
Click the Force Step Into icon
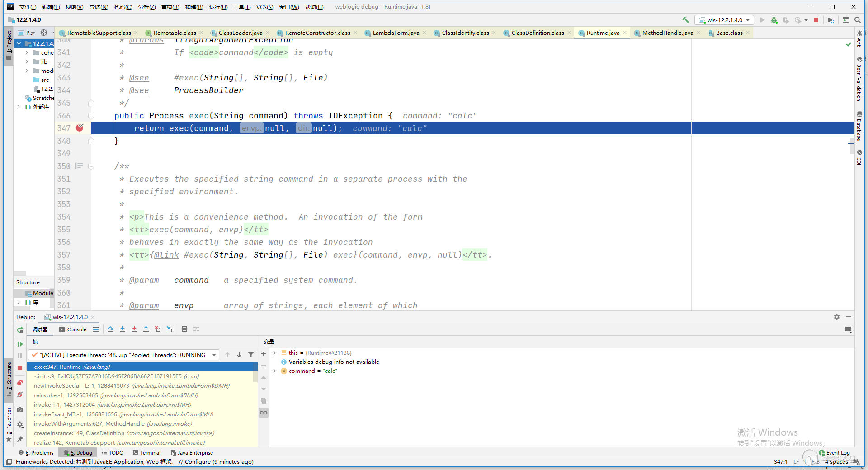click(x=134, y=329)
